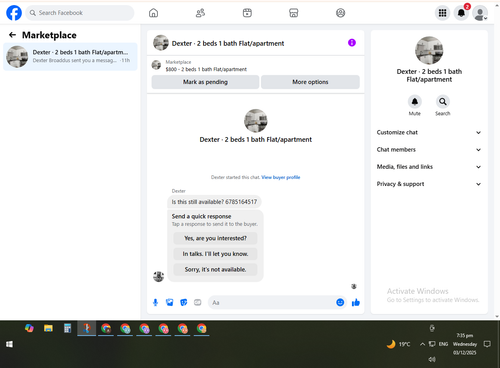Click the large listing photo in right panel
The height and width of the screenshot is (368, 500).
(429, 50)
